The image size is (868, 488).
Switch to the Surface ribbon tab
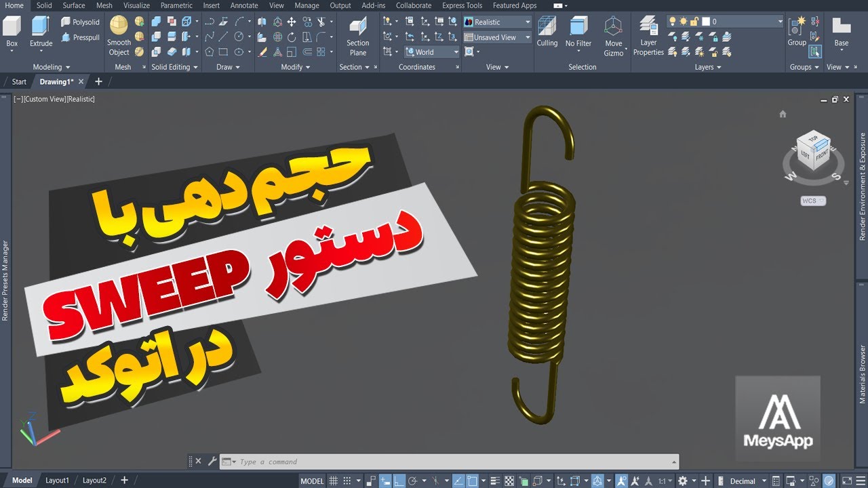74,5
